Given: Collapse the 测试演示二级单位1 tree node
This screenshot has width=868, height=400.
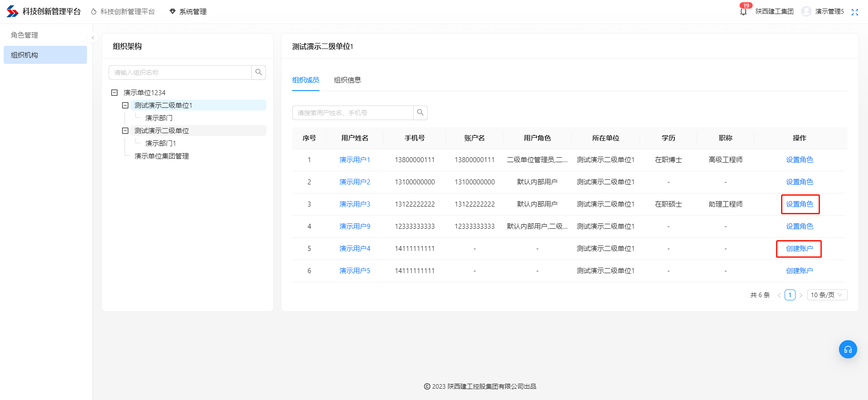Looking at the screenshot, I should pos(125,106).
